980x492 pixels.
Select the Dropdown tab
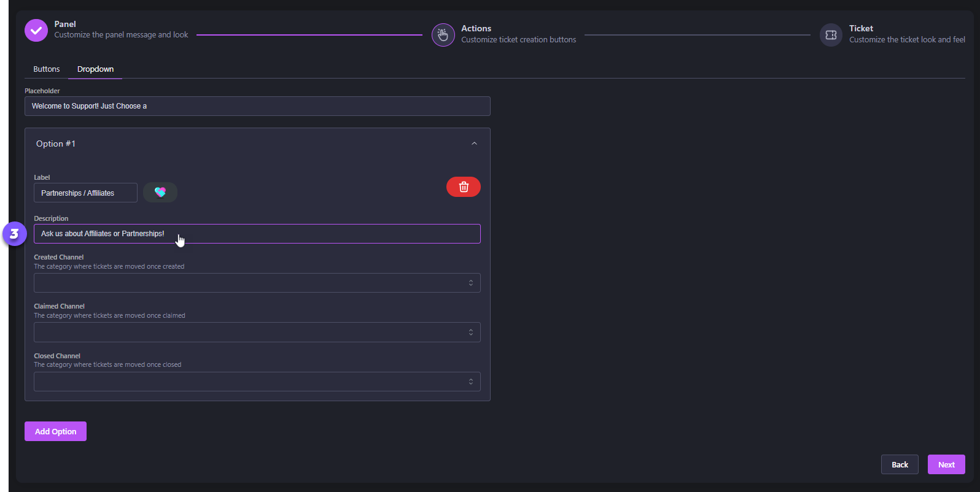pos(95,69)
